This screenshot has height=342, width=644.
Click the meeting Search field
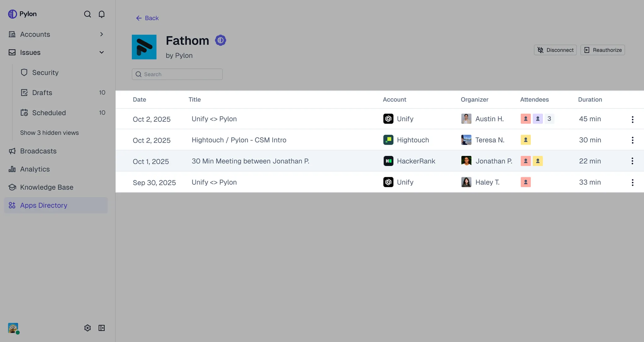[177, 74]
